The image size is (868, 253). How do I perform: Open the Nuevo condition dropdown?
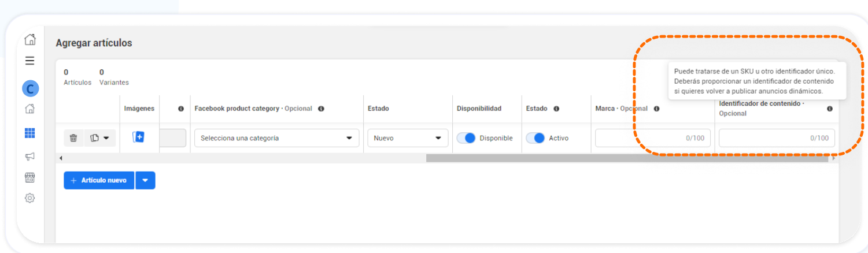pos(407,138)
